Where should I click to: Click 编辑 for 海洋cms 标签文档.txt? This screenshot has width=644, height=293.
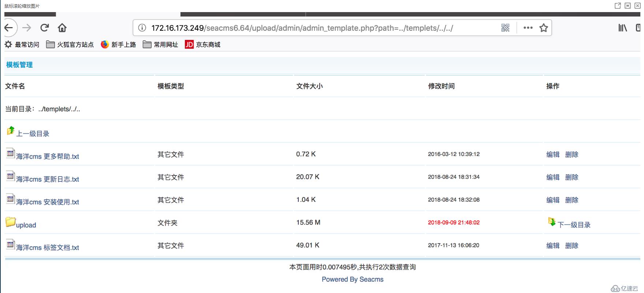(553, 246)
